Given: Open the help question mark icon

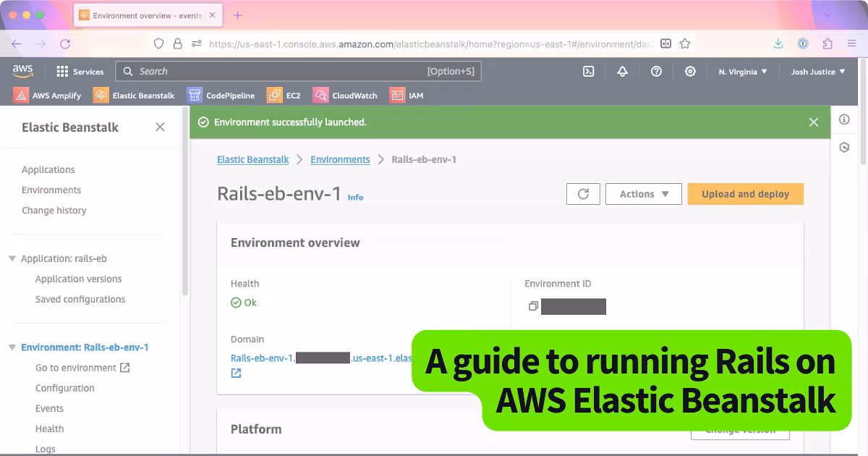Looking at the screenshot, I should (x=656, y=72).
